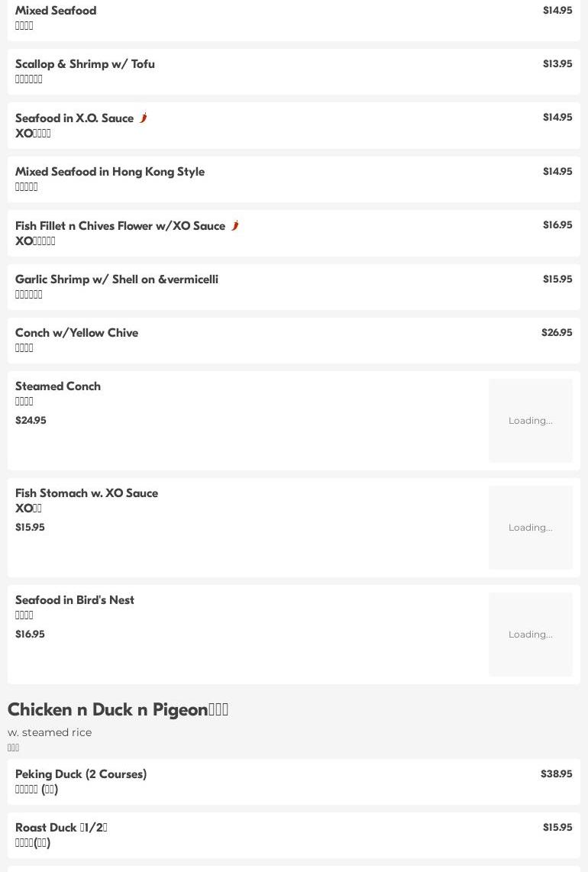588x872 pixels.
Task: Click the Fish Stomach w. XO Sauce title
Action: pyautogui.click(x=86, y=493)
